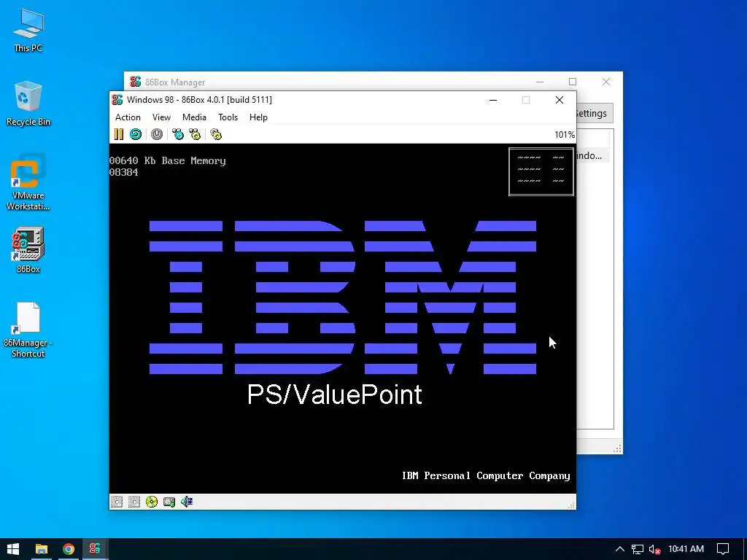
Task: Click the gray ACPI power button icon
Action: pos(157,134)
